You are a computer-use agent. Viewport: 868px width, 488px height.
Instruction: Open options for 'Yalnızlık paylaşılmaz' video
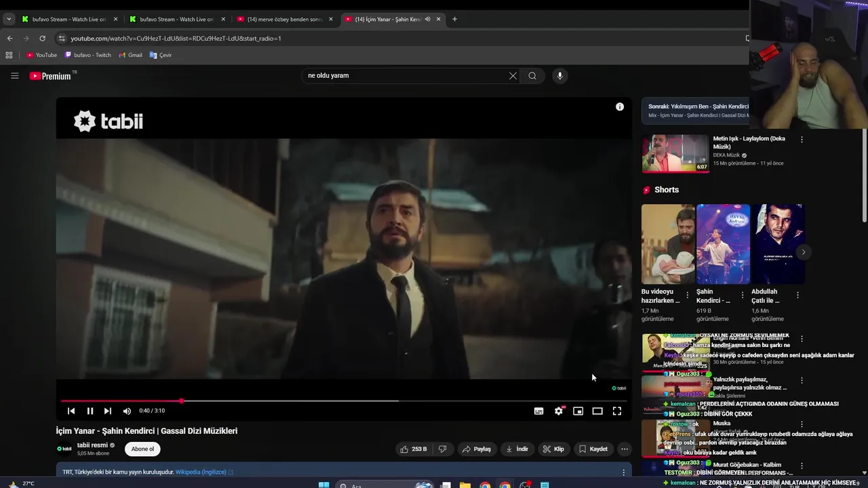tap(802, 380)
